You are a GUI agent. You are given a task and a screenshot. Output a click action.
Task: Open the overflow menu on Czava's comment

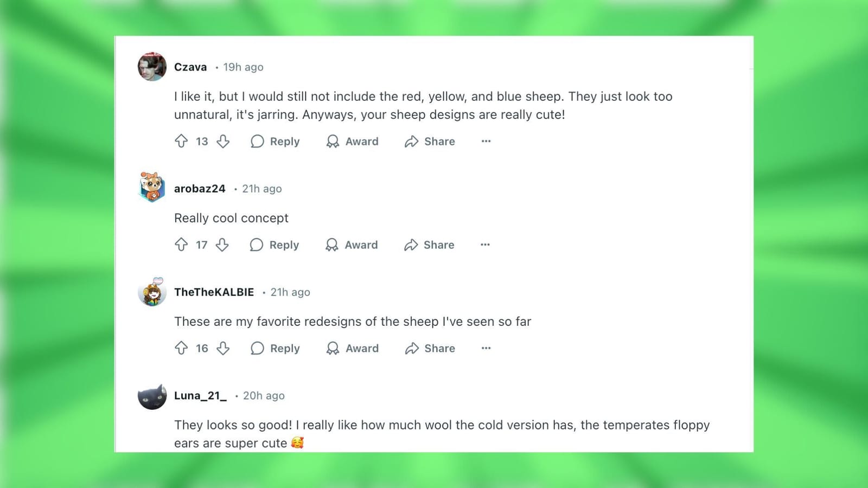tap(486, 141)
